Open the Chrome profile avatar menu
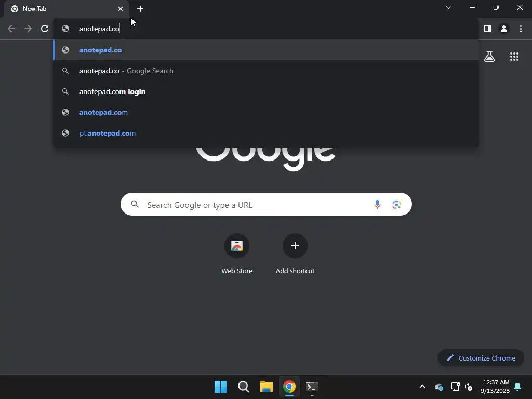 coord(504,29)
